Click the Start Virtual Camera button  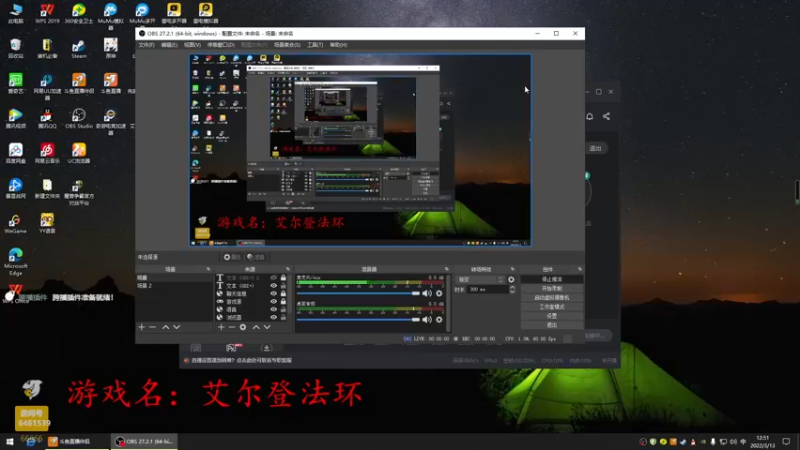(552, 297)
